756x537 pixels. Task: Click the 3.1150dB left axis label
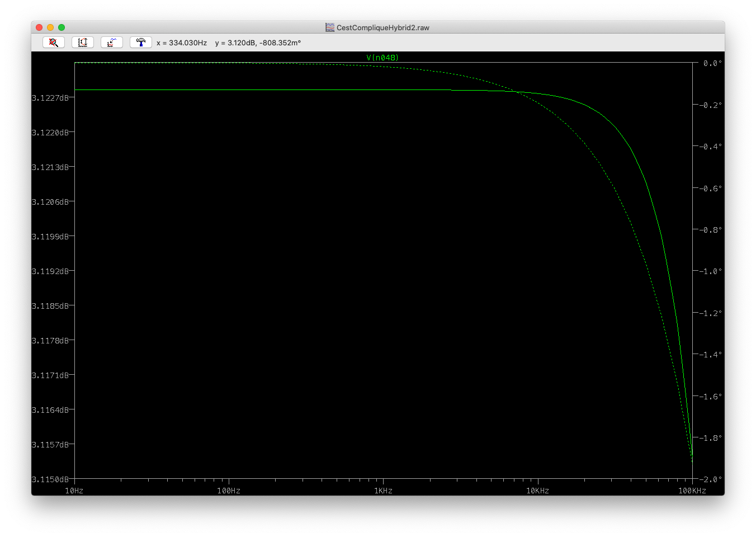[50, 479]
